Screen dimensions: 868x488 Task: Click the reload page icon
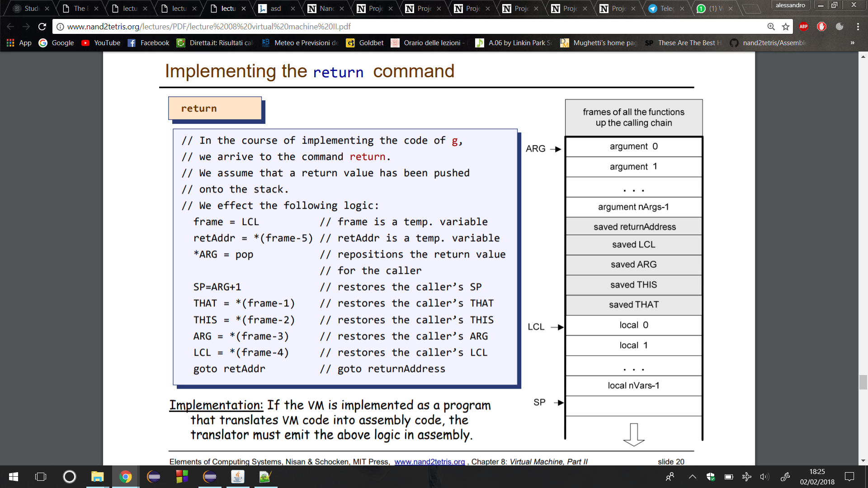coord(42,27)
